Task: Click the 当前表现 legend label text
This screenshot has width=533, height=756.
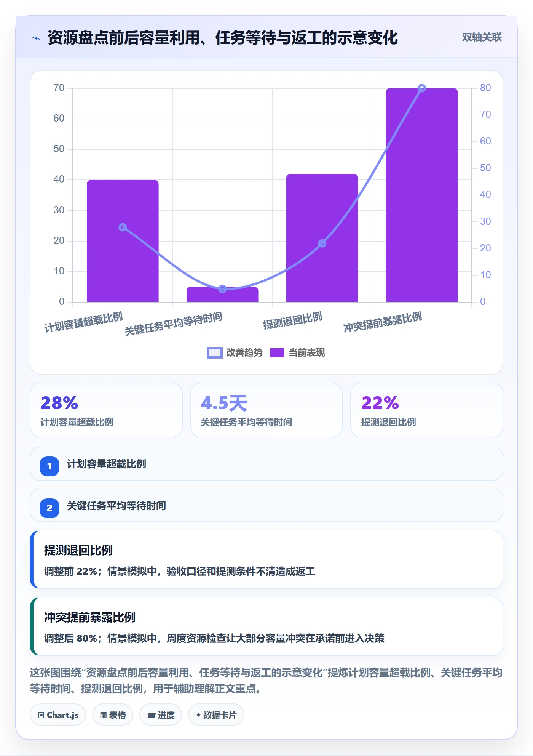Action: click(x=307, y=353)
